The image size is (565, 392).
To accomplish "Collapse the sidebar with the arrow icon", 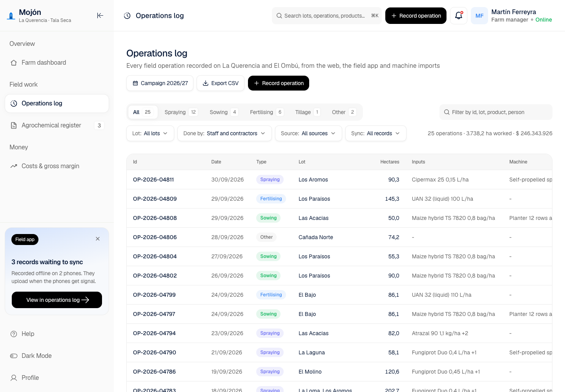I will [100, 16].
